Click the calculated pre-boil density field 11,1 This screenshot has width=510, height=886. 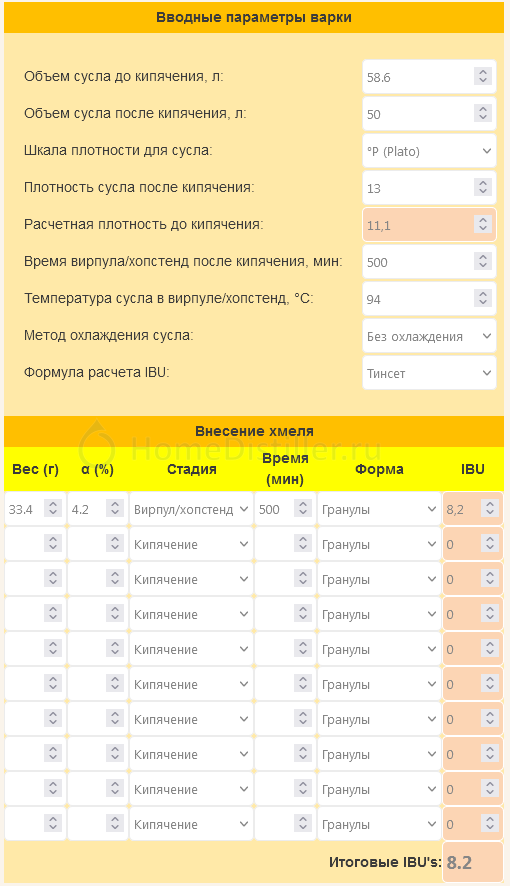pyautogui.click(x=429, y=225)
